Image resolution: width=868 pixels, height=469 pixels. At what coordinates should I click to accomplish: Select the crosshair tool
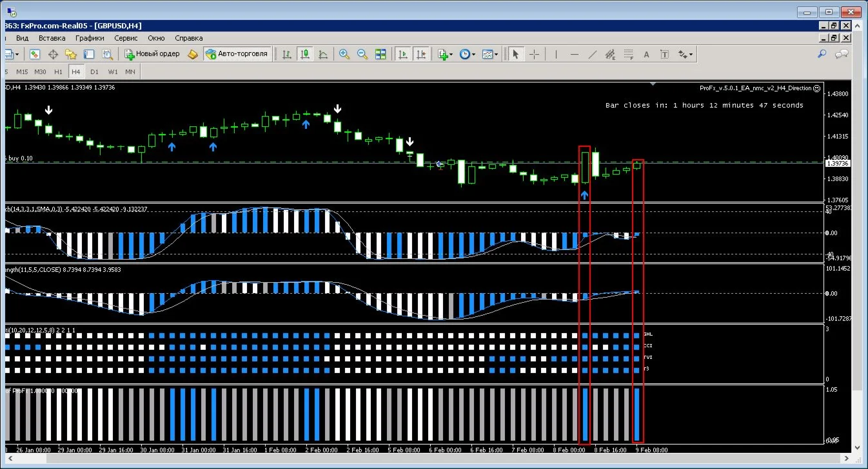(534, 55)
